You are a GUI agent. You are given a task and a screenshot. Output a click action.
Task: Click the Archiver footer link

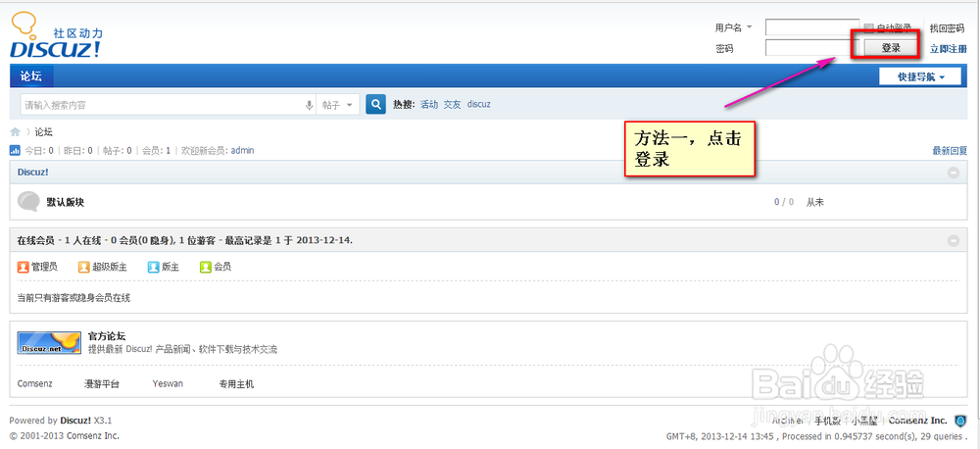coord(788,421)
